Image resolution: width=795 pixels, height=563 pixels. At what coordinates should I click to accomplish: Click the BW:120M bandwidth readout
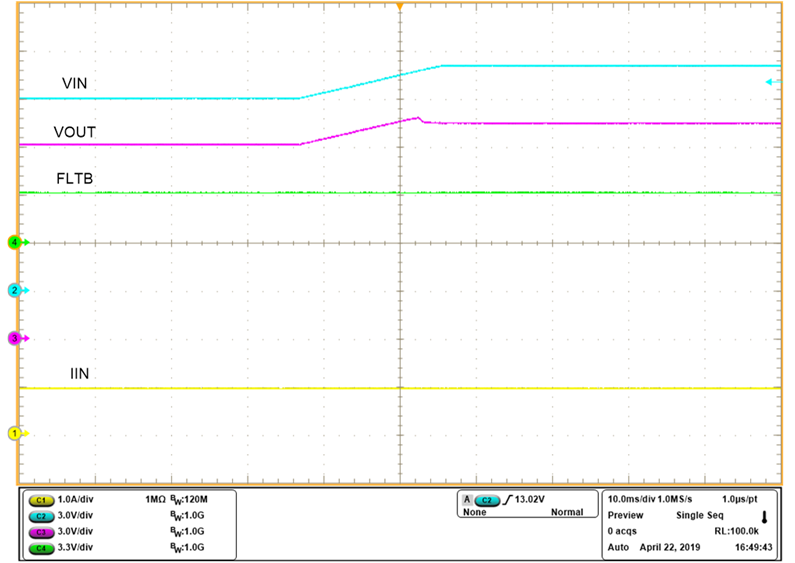point(189,500)
